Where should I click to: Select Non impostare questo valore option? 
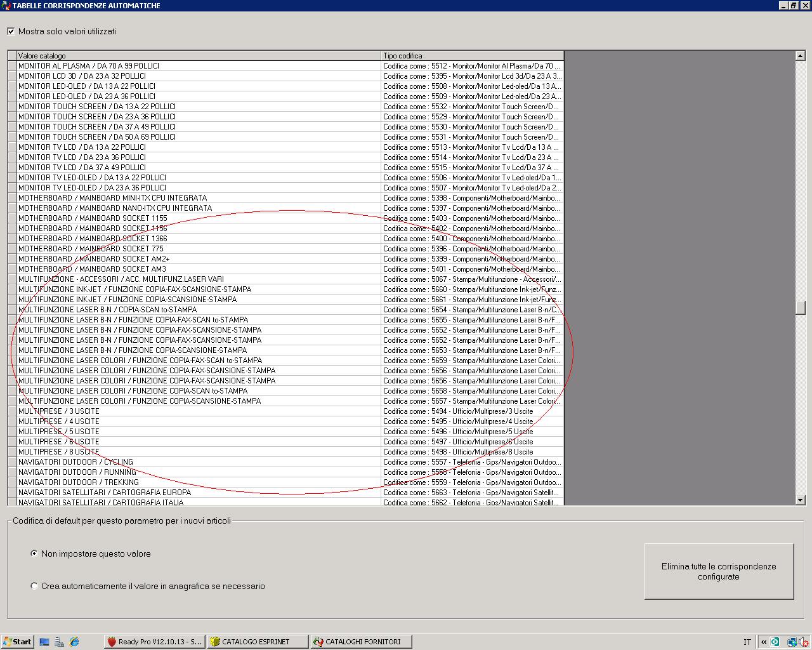pyautogui.click(x=34, y=554)
